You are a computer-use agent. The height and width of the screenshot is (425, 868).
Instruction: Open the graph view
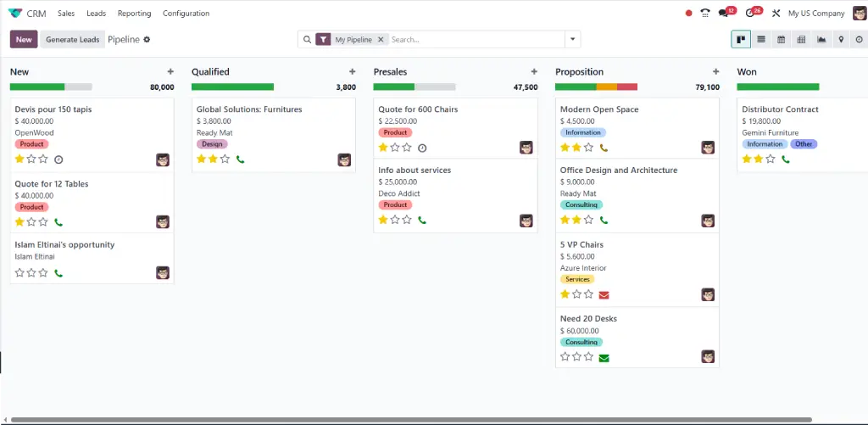tap(821, 39)
